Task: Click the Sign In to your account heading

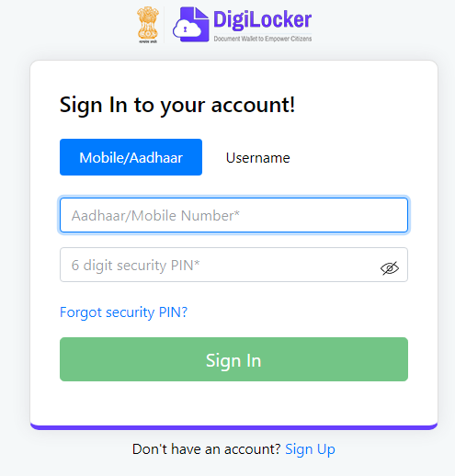Action: (177, 106)
